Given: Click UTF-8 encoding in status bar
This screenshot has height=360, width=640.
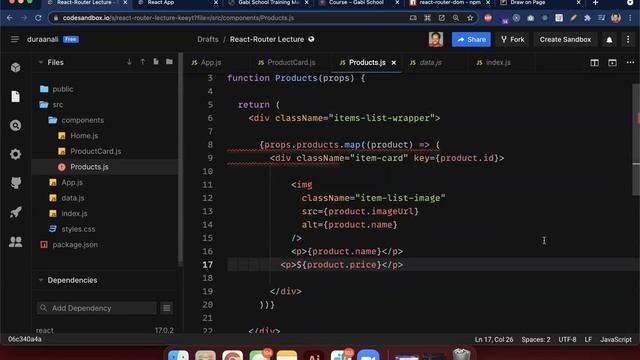Looking at the screenshot, I should pyautogui.click(x=567, y=340).
